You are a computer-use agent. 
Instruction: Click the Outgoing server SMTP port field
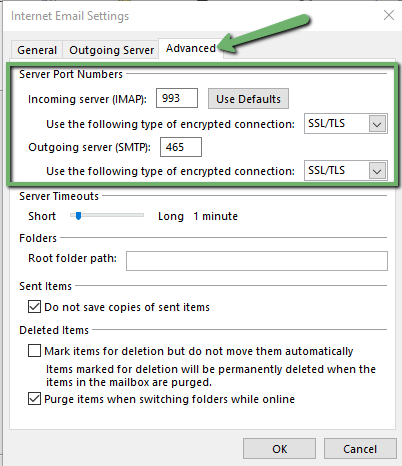tap(181, 147)
